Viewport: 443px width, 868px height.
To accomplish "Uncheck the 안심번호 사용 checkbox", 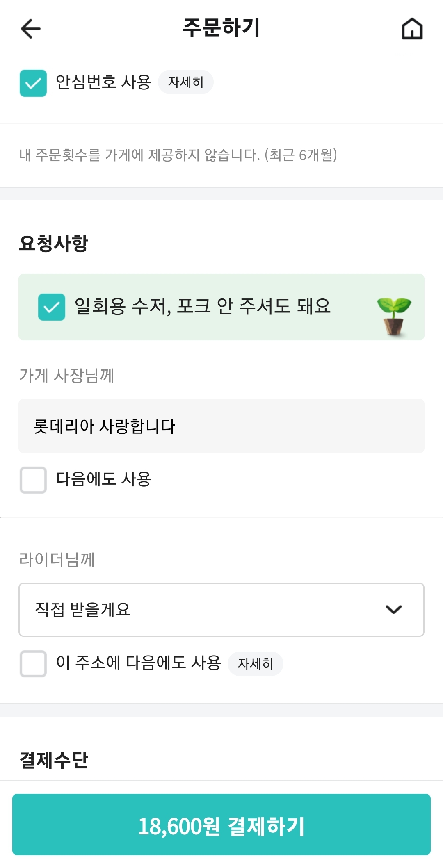I will pos(33,83).
